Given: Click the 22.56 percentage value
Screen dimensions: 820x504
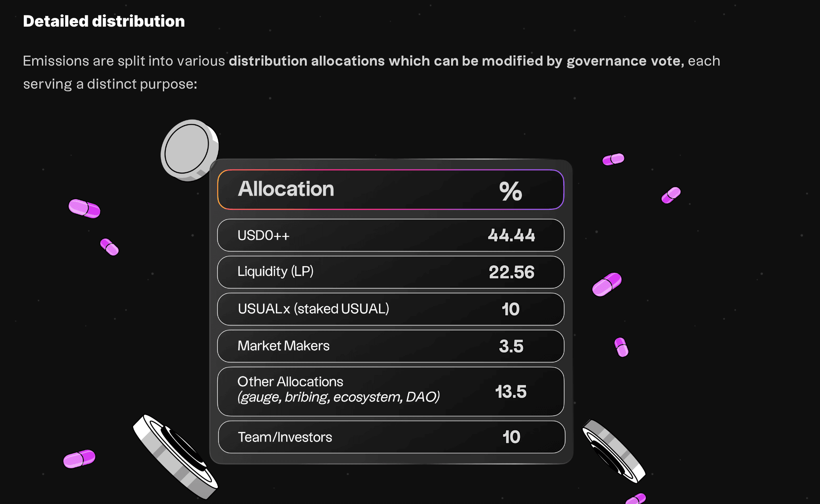Looking at the screenshot, I should [512, 272].
